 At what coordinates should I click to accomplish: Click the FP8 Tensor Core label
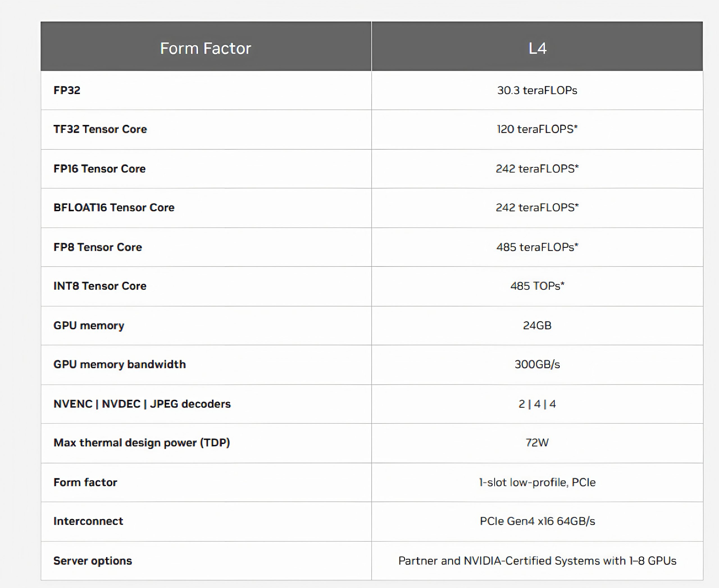coord(98,247)
